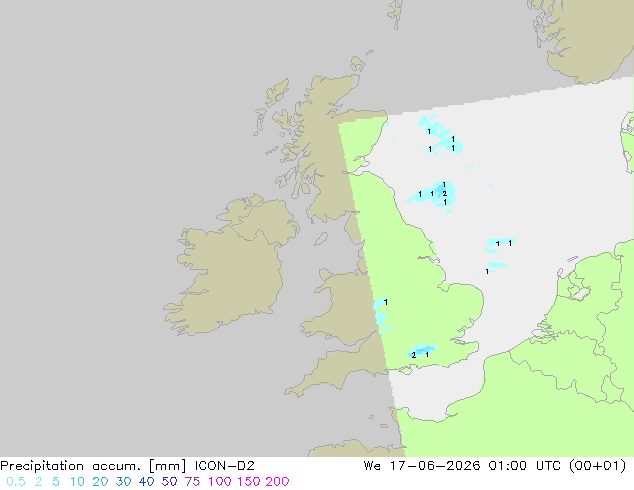Click the weekday abbreviation 'We'
Image resolution: width=634 pixels, height=490 pixels.
tap(372, 466)
